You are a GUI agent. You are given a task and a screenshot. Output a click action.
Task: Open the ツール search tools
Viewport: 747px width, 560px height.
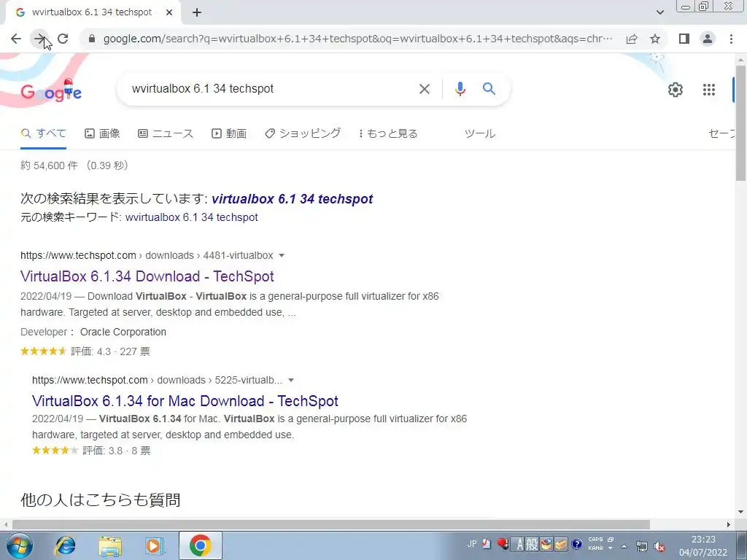pyautogui.click(x=480, y=133)
